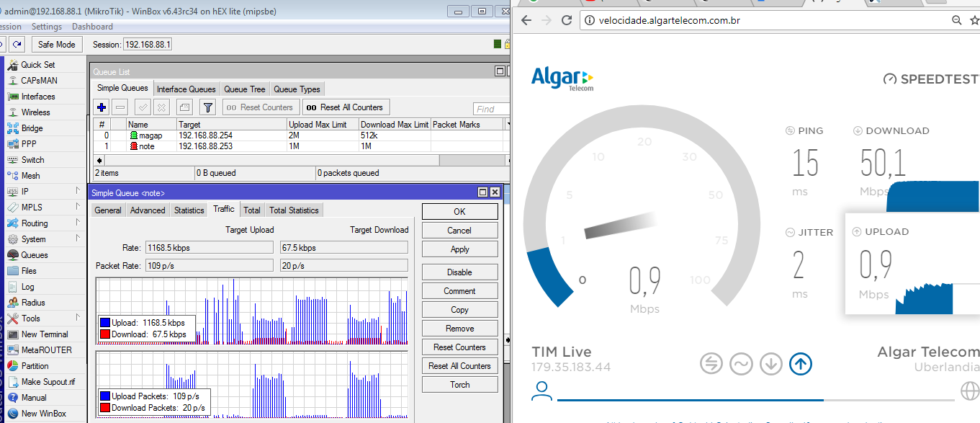This screenshot has height=423, width=980.
Task: Click the redo arrow in WinBox toolbar
Action: point(17,45)
